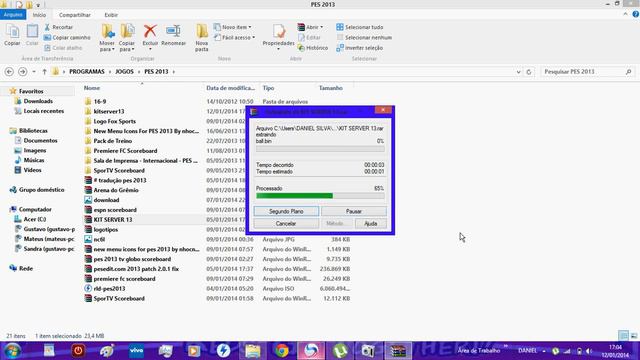The image size is (640, 360).
Task: Select Acer (C:) drive
Action: pos(35,219)
